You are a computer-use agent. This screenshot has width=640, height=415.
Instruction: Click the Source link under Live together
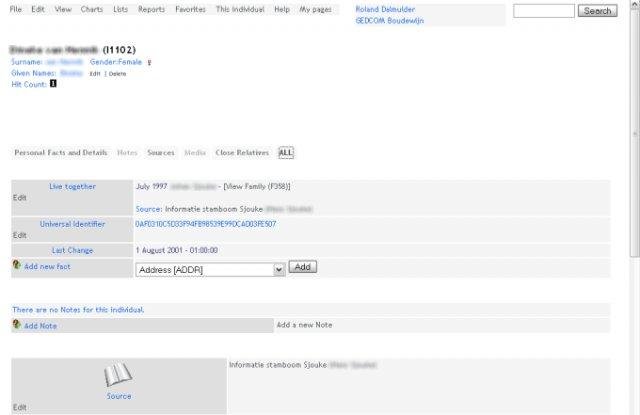click(x=148, y=209)
